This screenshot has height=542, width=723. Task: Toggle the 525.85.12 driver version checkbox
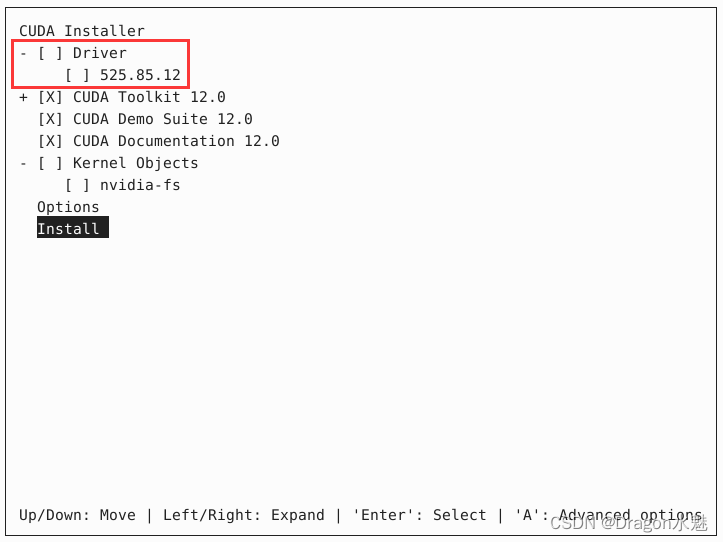tap(77, 75)
